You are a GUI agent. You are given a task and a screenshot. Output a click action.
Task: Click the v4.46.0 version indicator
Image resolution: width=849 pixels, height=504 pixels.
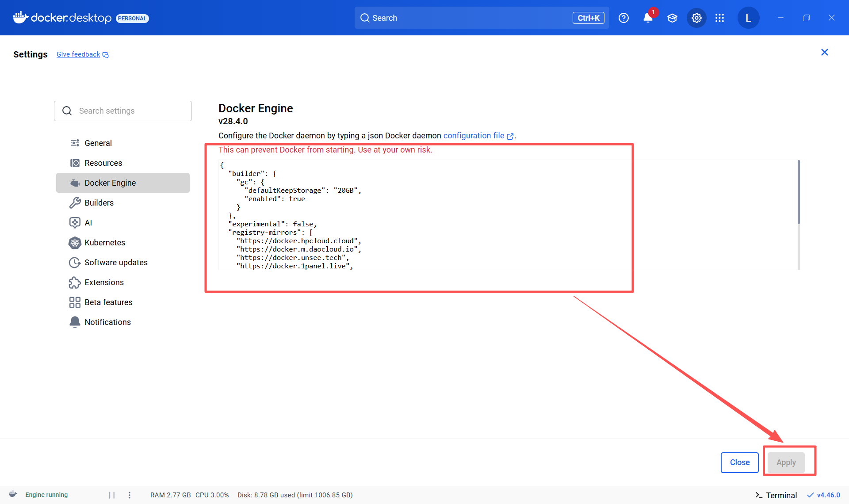pyautogui.click(x=824, y=495)
